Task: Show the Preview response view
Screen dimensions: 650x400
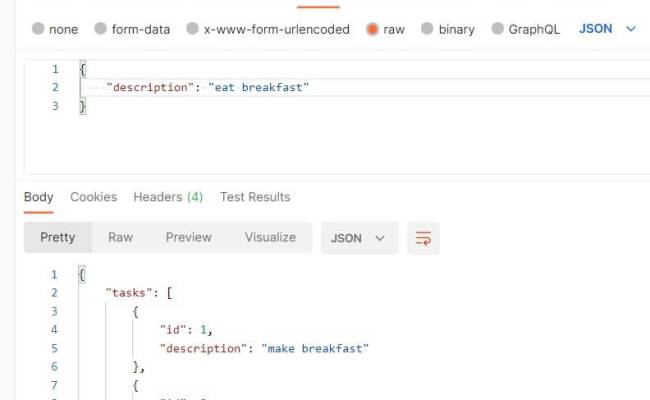Action: 189,238
